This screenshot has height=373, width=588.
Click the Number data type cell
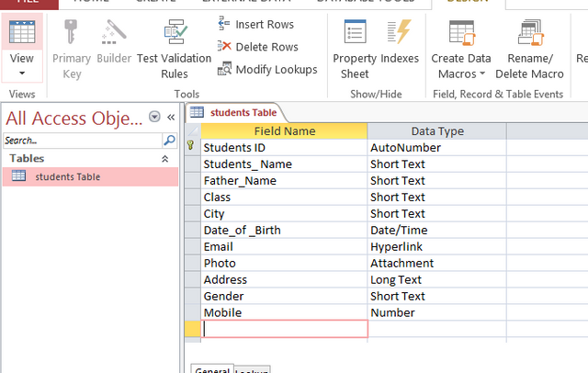tap(437, 312)
